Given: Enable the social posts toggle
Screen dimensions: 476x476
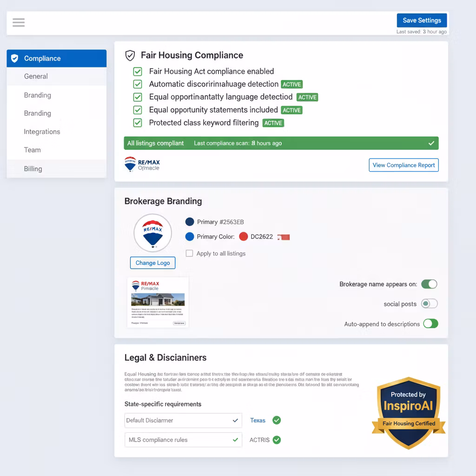Looking at the screenshot, I should (429, 304).
